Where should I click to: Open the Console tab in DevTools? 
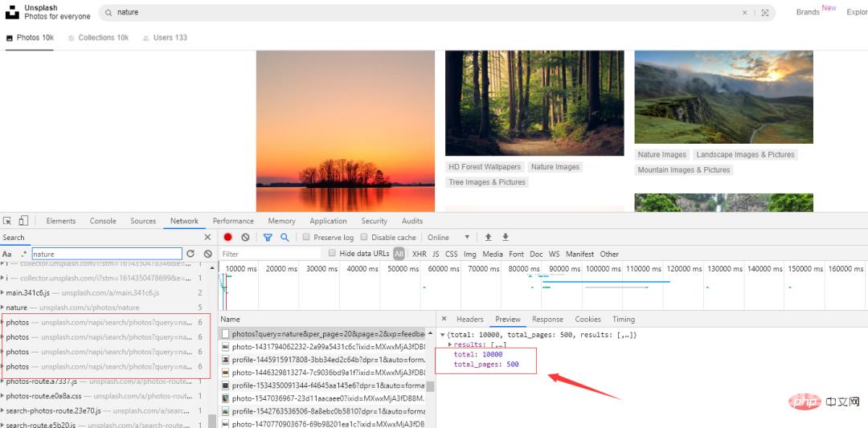[103, 221]
